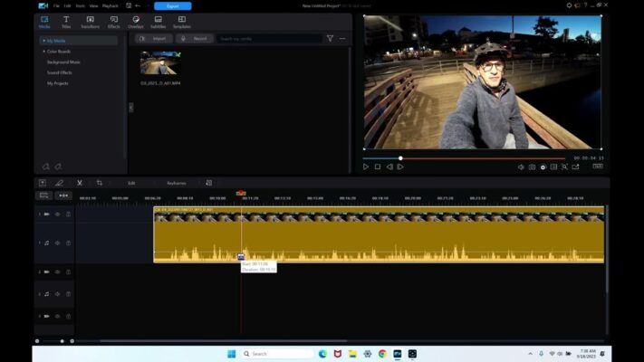Click the stop button in the preview
The height and width of the screenshot is (362, 644).
[x=378, y=167]
